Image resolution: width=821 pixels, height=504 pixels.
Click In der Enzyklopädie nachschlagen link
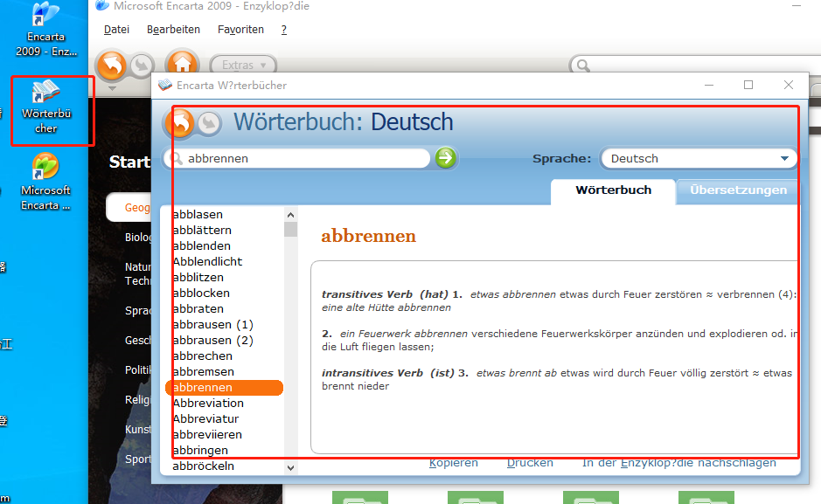(679, 463)
